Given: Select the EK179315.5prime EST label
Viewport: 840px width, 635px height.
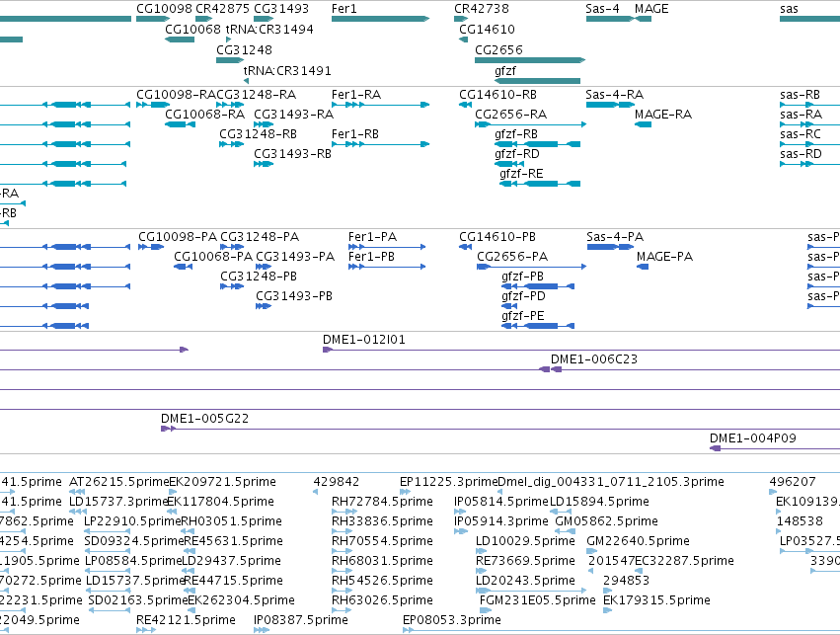Looking at the screenshot, I should click(656, 600).
